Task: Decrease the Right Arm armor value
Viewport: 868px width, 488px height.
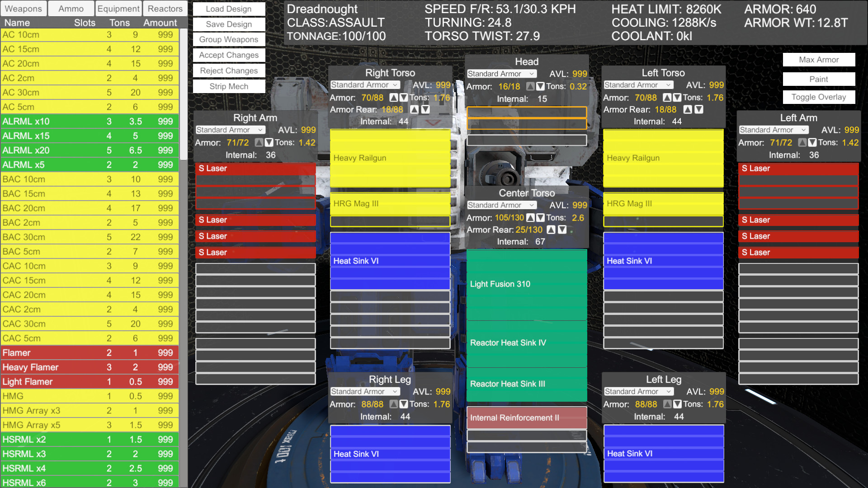Action: pos(269,142)
